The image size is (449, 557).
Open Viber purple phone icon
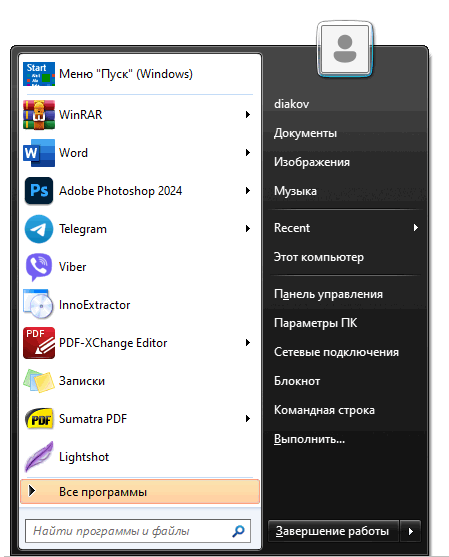pos(39,267)
